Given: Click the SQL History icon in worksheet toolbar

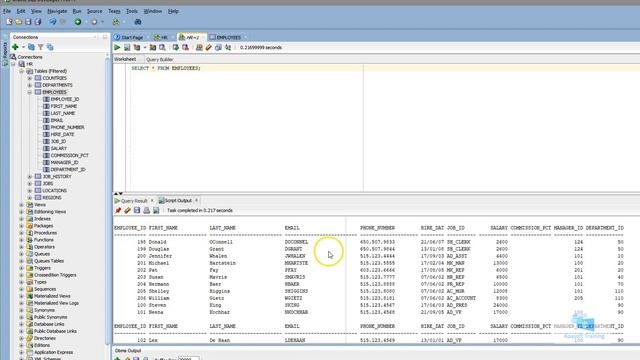Looking at the screenshot, I should click(x=218, y=47).
